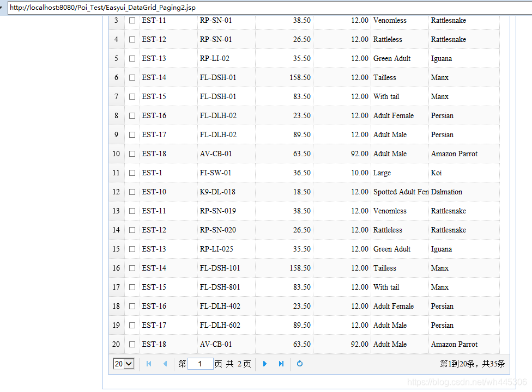532x392 pixels.
Task: Click 'With tail' cell in row 7
Action: coord(400,96)
